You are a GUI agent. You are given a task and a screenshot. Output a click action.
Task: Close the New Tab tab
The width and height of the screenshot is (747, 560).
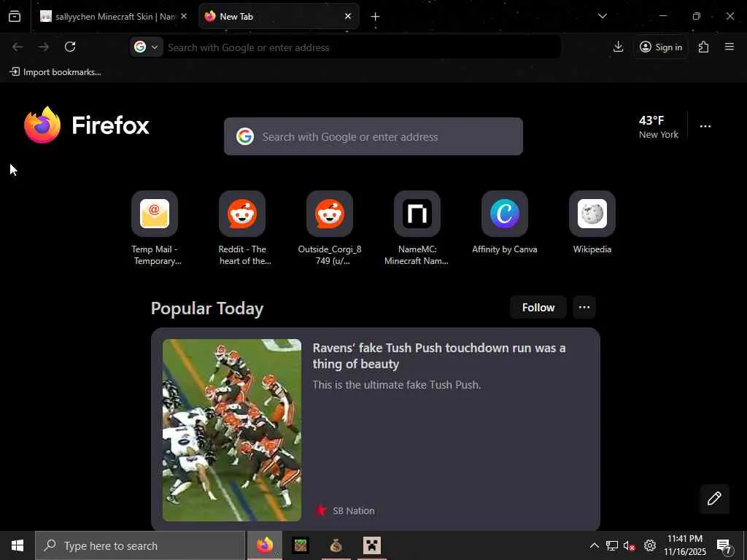point(348,16)
